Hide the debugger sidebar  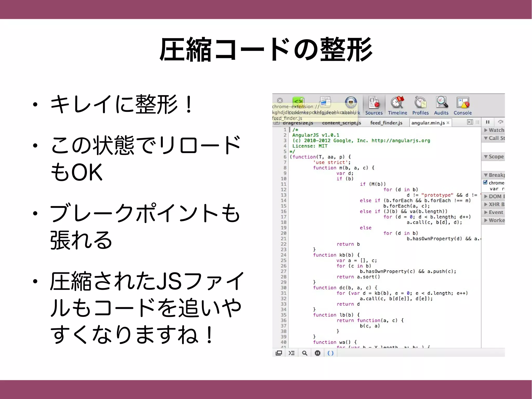[x=470, y=122]
